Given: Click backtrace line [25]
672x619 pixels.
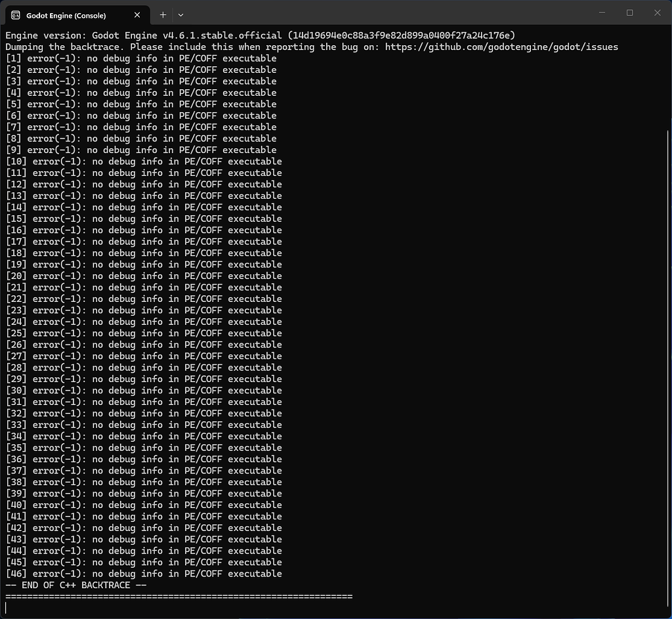Looking at the screenshot, I should 144,333.
